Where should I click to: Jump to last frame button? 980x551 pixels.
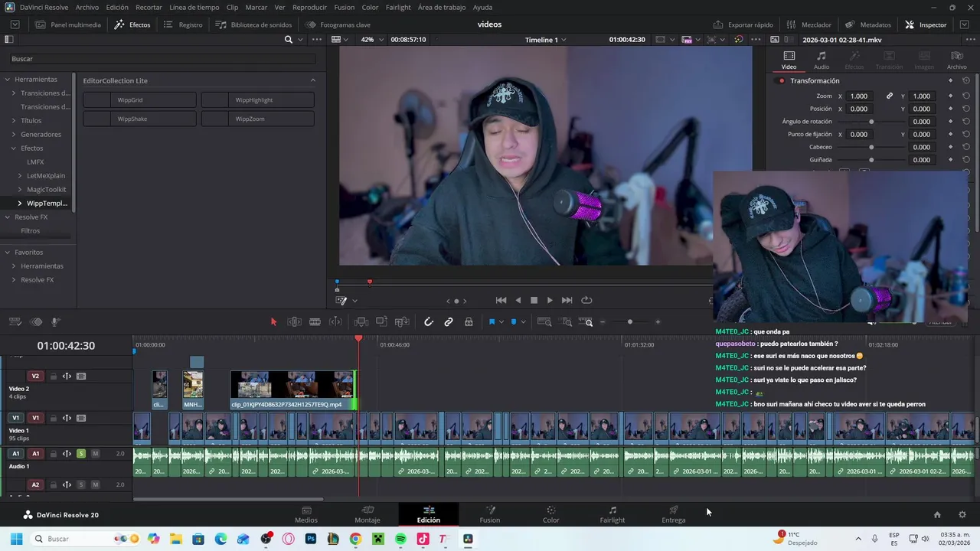(567, 301)
